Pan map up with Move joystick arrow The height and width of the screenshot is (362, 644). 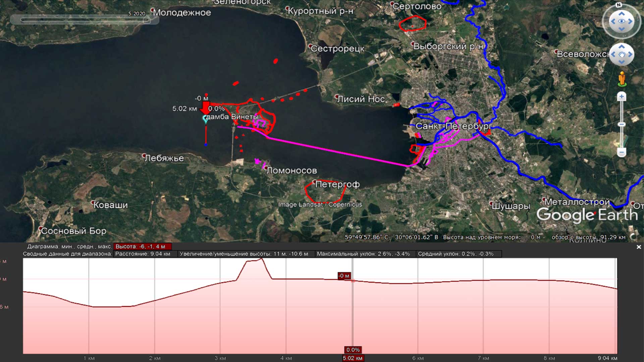[x=622, y=46]
